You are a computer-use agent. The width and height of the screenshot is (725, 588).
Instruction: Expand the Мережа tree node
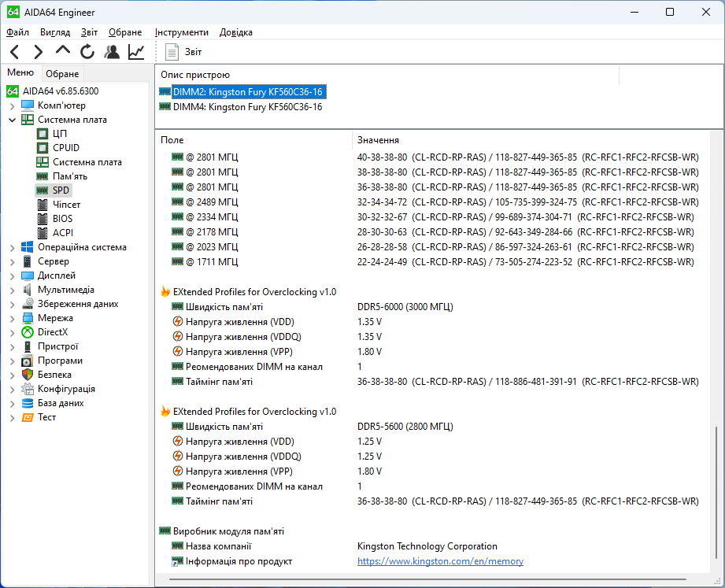pos(12,319)
